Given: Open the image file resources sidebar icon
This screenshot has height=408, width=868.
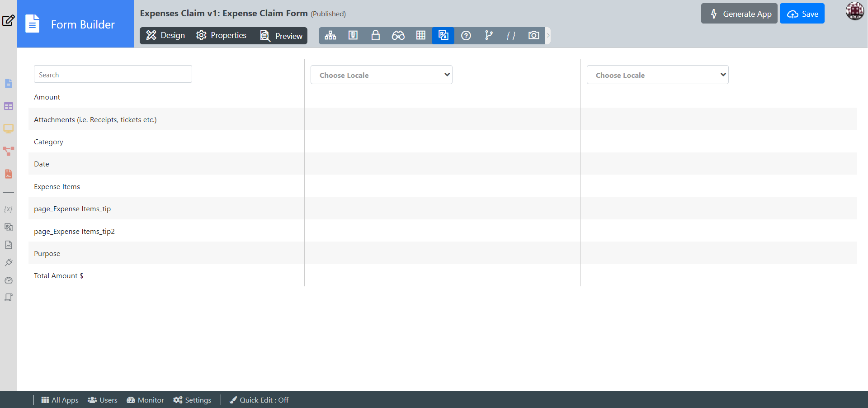Looking at the screenshot, I should pyautogui.click(x=9, y=245).
